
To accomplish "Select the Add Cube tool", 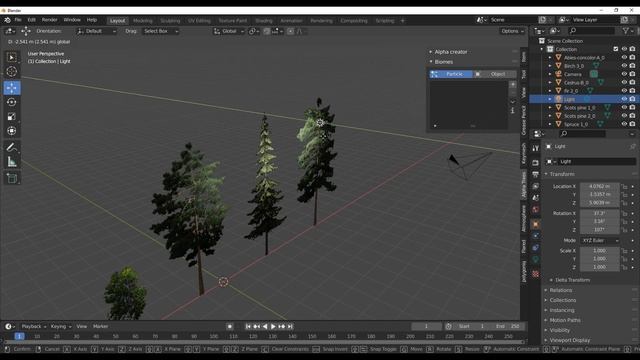I will 11,178.
